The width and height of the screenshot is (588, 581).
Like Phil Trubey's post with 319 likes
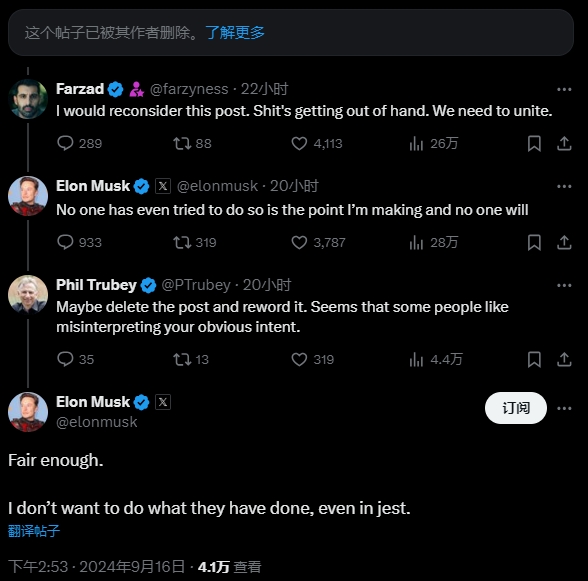[x=299, y=359]
